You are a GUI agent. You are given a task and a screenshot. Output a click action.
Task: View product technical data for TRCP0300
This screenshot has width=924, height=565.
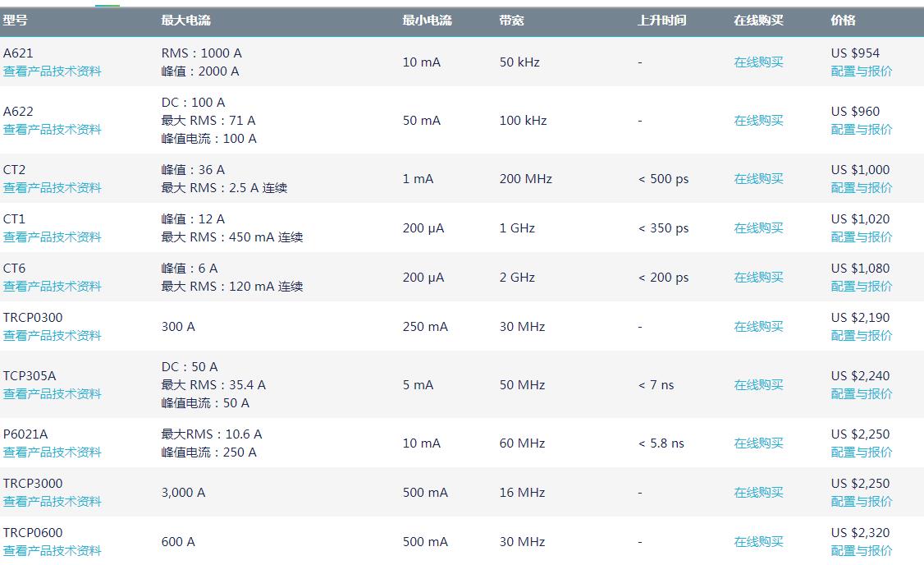pyautogui.click(x=53, y=336)
